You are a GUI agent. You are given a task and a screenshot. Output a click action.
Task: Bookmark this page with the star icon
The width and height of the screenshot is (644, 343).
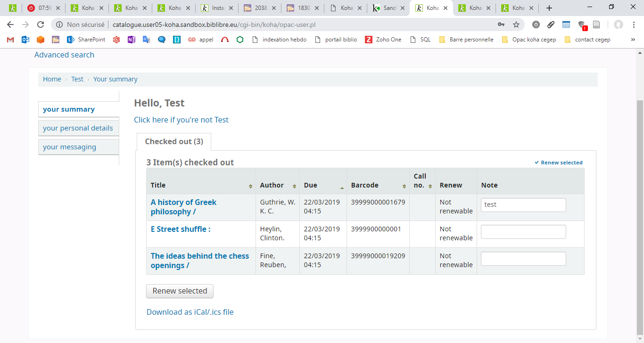pos(516,24)
